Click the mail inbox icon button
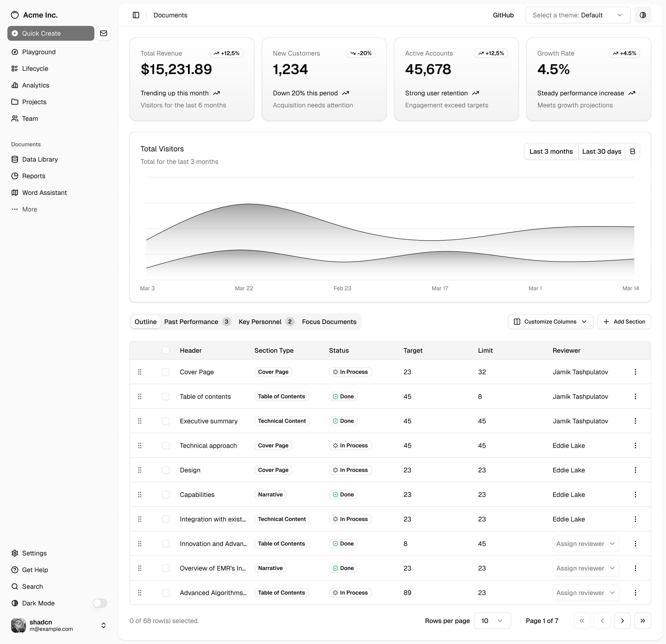This screenshot has height=644, width=666. [x=104, y=33]
